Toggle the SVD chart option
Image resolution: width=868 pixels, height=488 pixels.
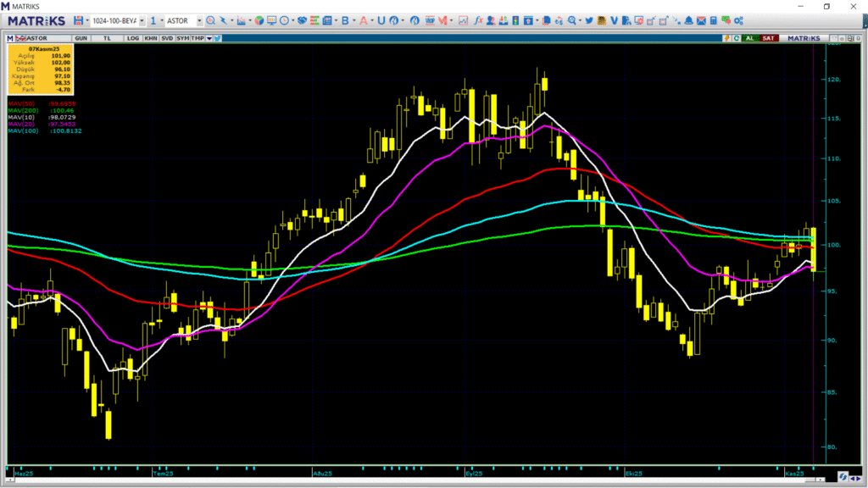[x=166, y=38]
